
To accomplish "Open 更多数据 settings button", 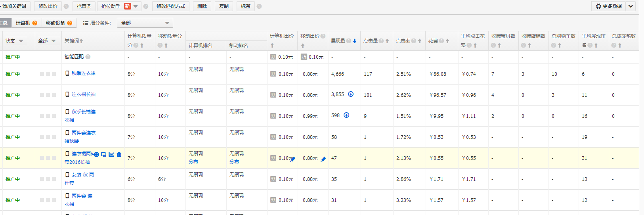I will coord(609,6).
